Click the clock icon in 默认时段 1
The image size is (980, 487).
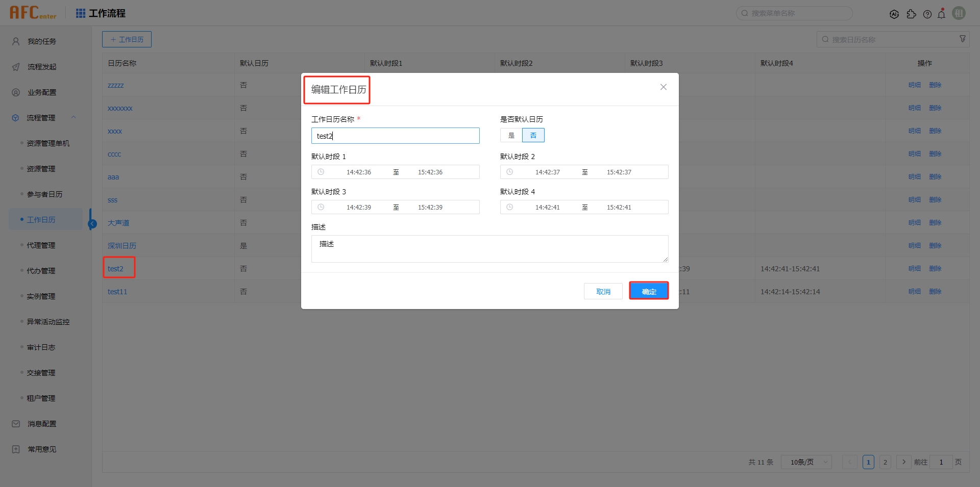(321, 172)
